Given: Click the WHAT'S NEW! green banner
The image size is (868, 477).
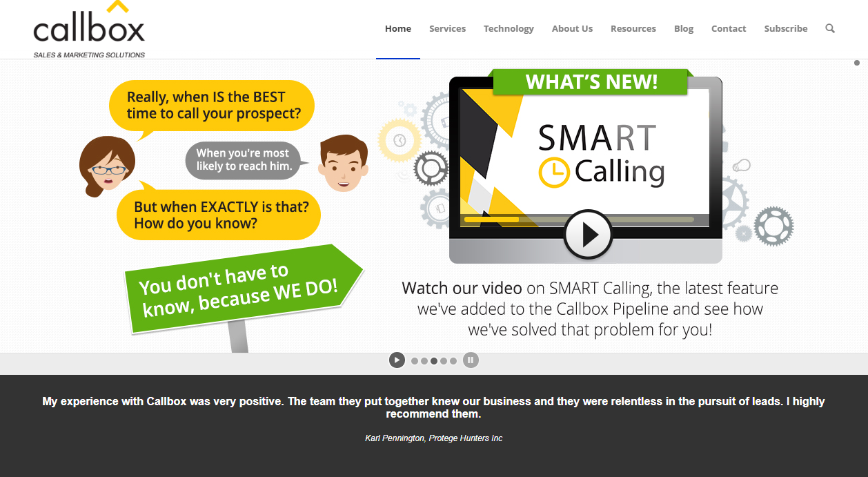Looking at the screenshot, I should (x=591, y=81).
